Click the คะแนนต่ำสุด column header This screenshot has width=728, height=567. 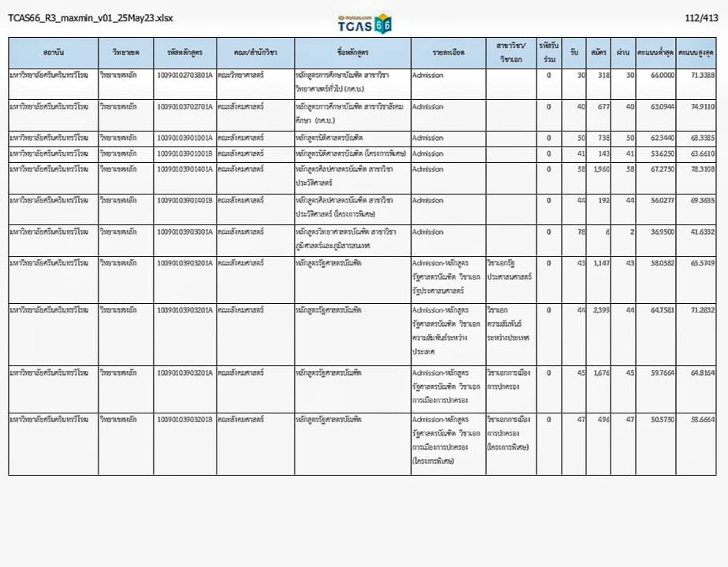655,52
